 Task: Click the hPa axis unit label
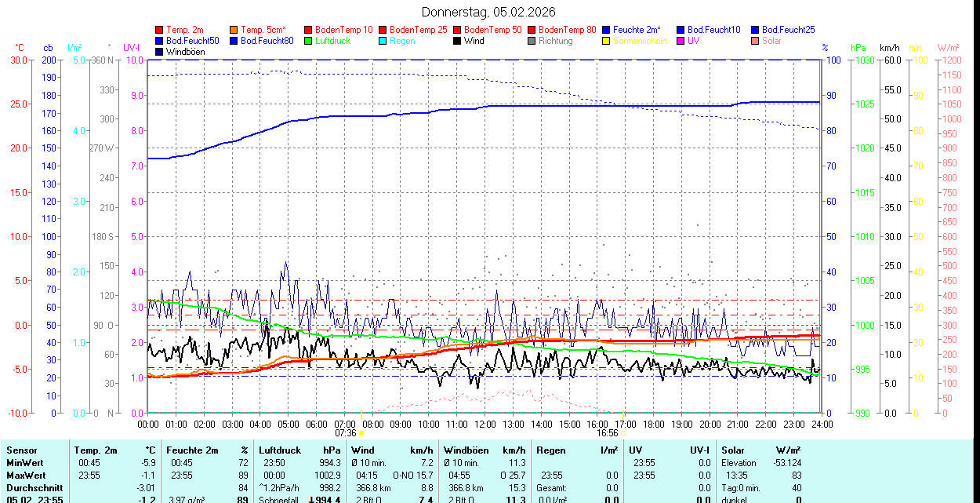(859, 48)
